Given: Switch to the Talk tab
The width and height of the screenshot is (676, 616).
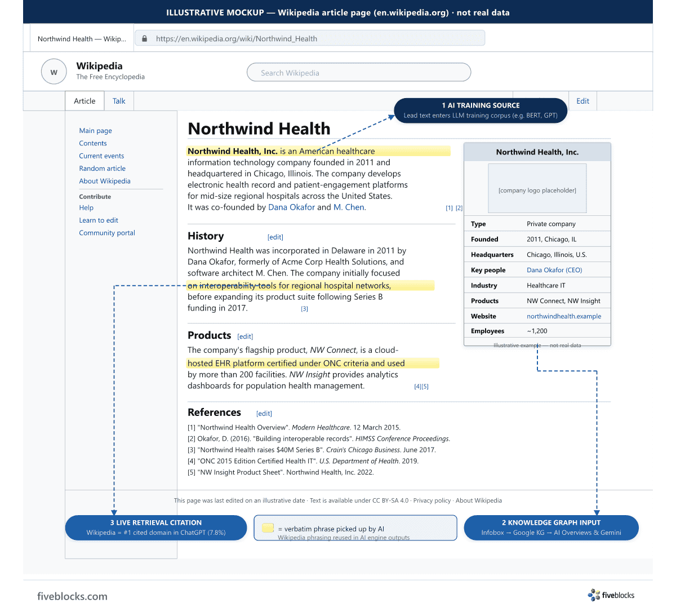Looking at the screenshot, I should (x=119, y=101).
